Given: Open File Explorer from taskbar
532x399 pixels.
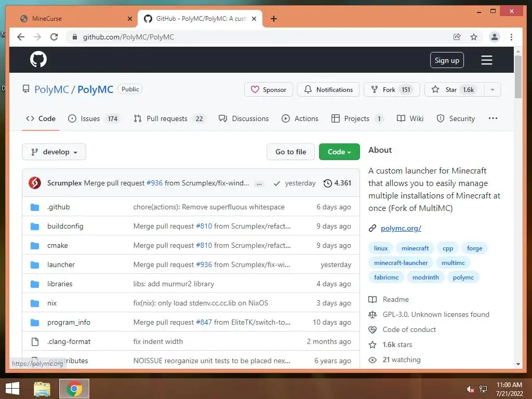Looking at the screenshot, I should click(42, 389).
